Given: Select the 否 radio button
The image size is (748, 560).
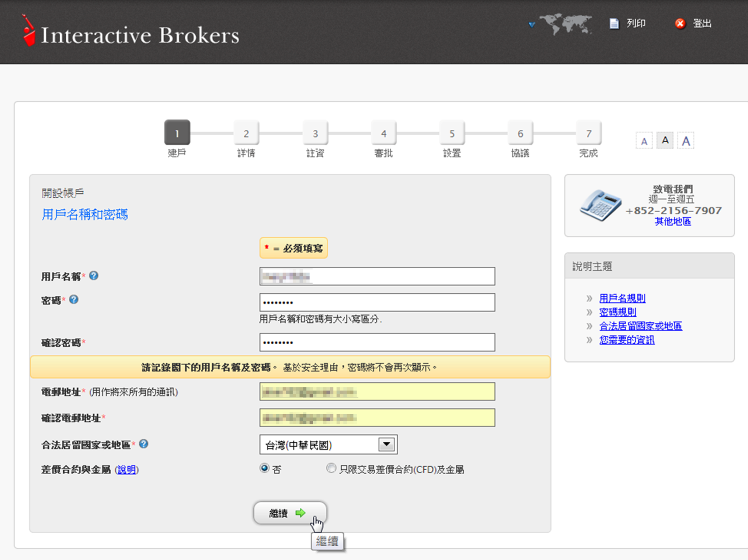Looking at the screenshot, I should (x=264, y=468).
